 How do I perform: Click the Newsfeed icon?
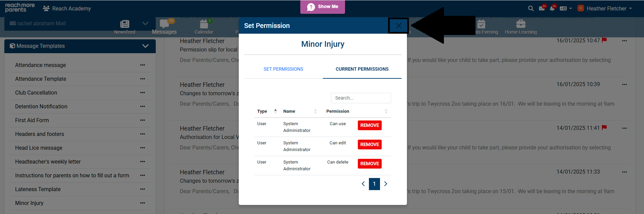point(124,24)
